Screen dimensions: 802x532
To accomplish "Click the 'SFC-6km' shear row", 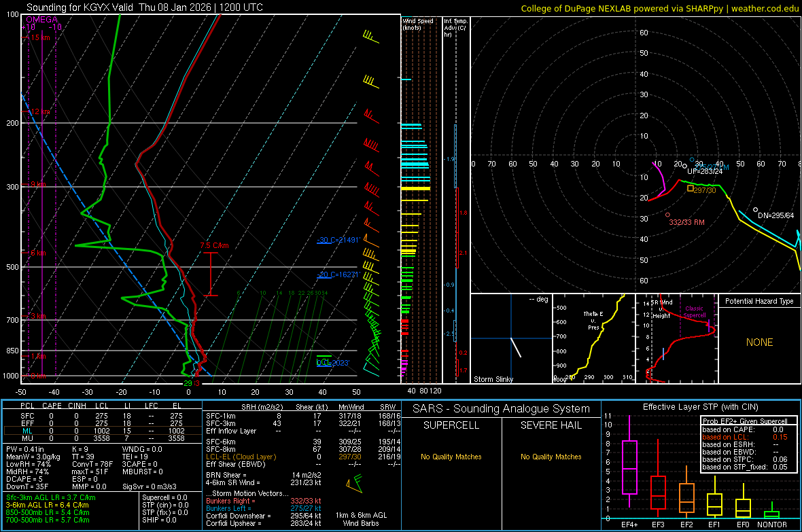I will coord(303,442).
